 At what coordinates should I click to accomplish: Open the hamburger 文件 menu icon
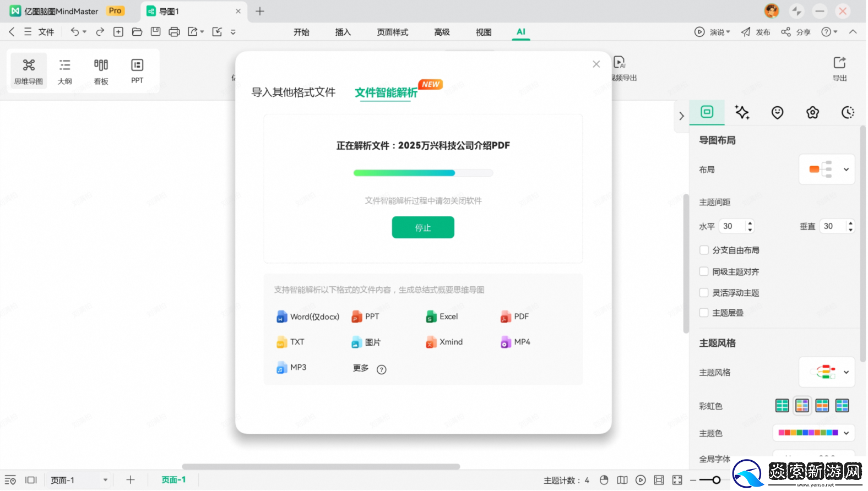tap(28, 32)
